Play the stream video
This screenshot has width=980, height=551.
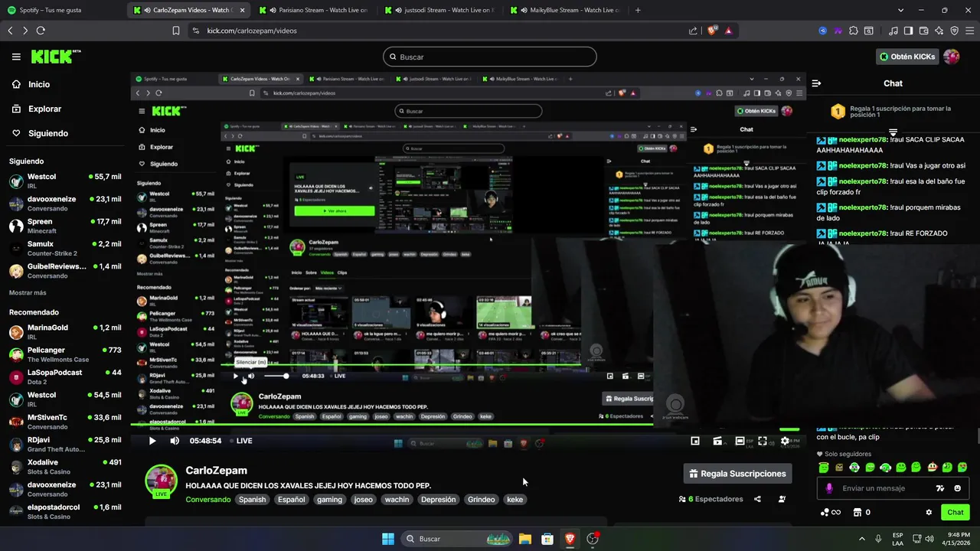152,441
